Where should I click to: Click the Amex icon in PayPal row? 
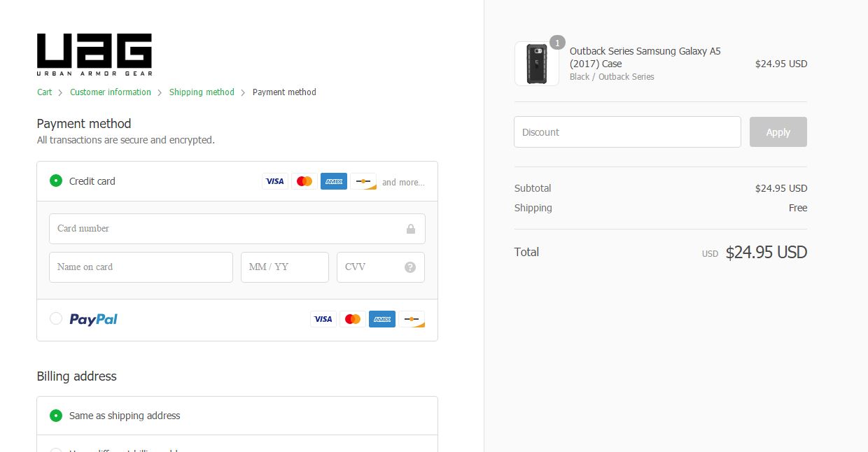382,319
